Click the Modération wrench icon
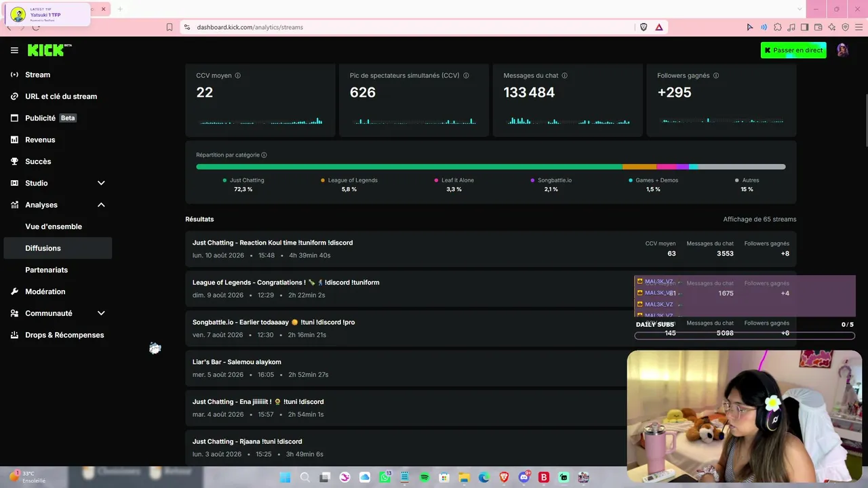Screen dimensions: 868x488 (x=14, y=291)
